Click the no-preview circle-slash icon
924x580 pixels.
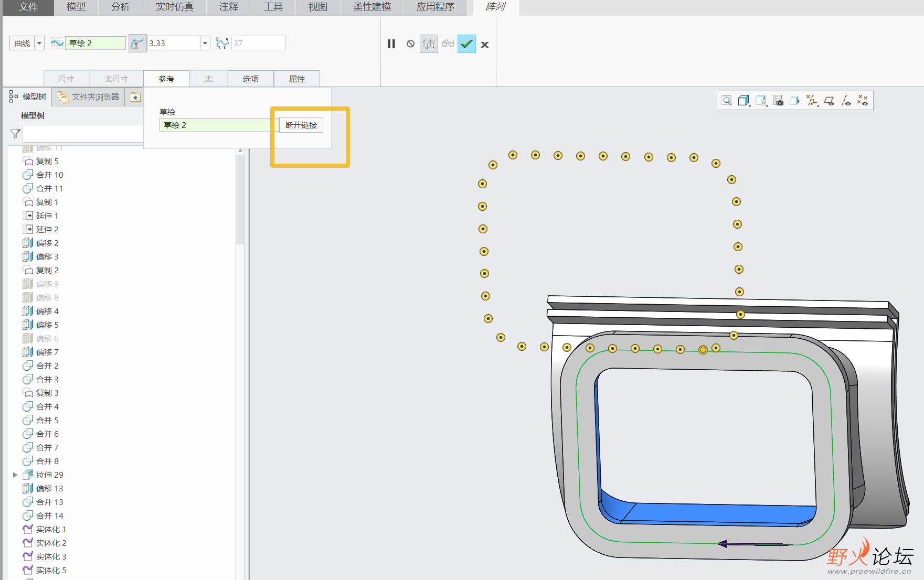(x=410, y=44)
